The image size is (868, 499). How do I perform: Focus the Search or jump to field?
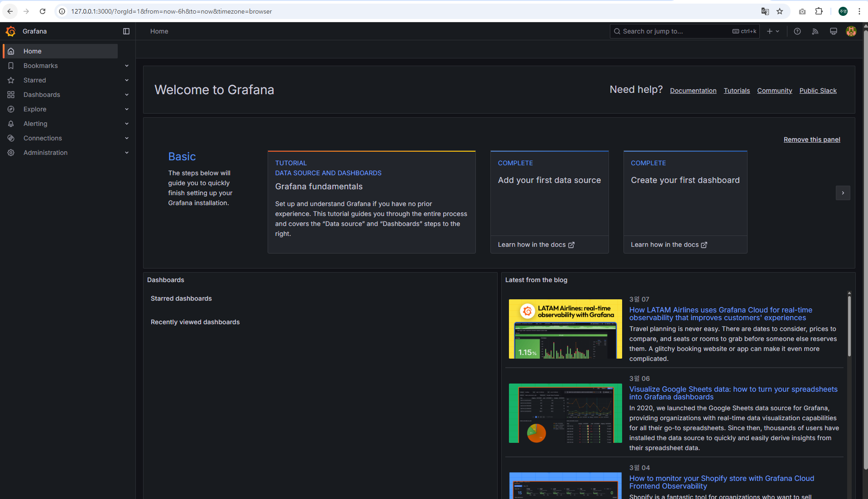(685, 31)
